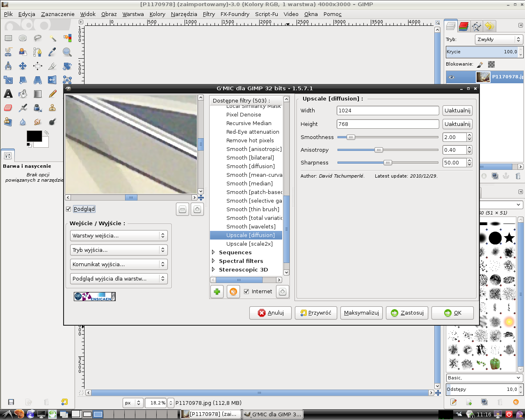
Task: Pick the Zoom magnifier tool
Action: (x=67, y=52)
